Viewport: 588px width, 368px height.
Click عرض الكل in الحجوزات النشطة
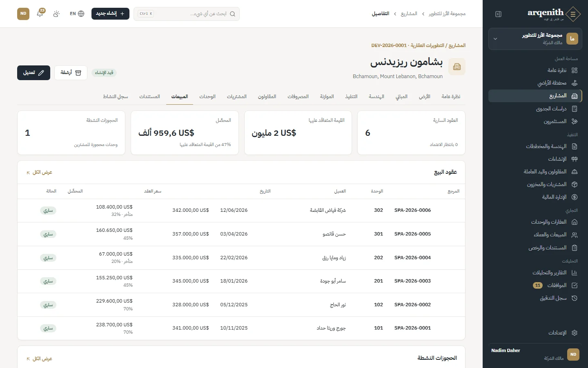pyautogui.click(x=40, y=359)
